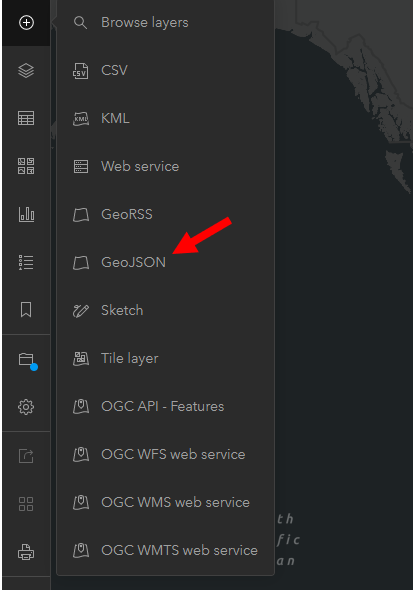Click the Print icon
The width and height of the screenshot is (413, 590).
pos(26,552)
